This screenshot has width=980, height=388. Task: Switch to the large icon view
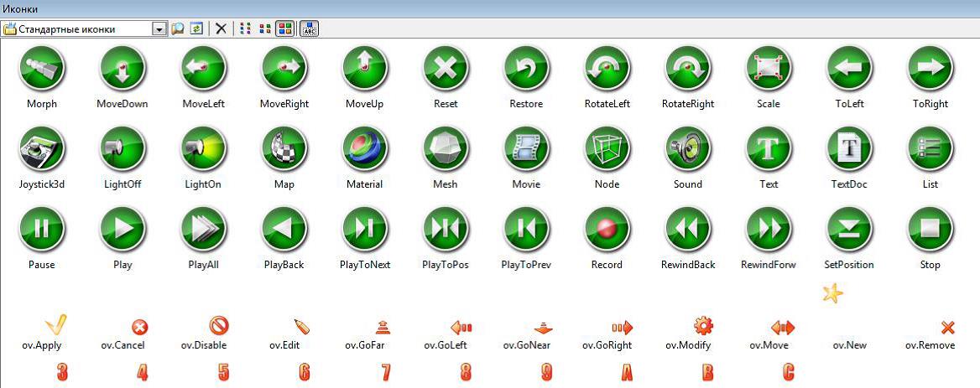pos(285,28)
